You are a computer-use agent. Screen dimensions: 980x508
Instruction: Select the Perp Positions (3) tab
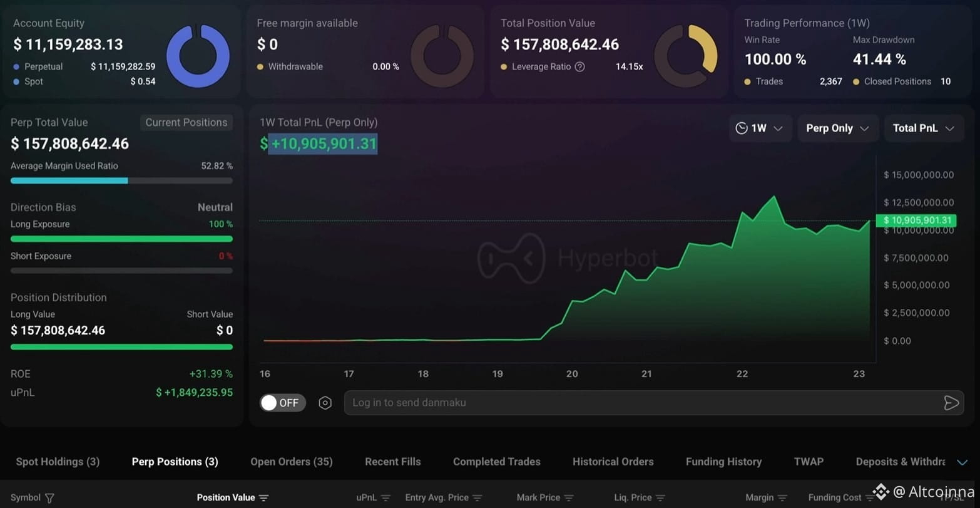point(175,462)
